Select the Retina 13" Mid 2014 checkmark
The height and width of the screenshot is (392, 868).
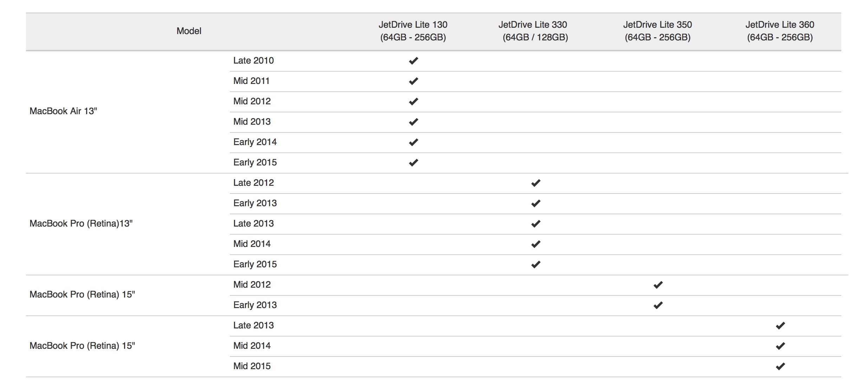pyautogui.click(x=536, y=244)
